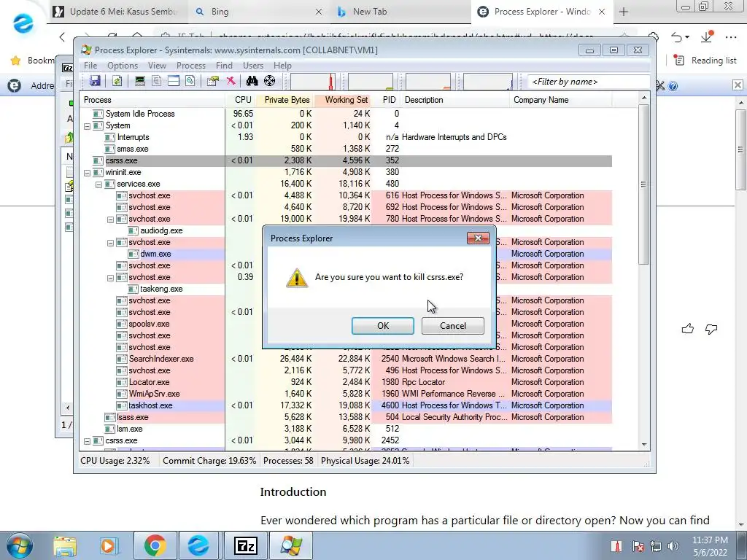This screenshot has width=747, height=560.
Task: Open Chrome from the taskbar
Action: click(x=155, y=545)
